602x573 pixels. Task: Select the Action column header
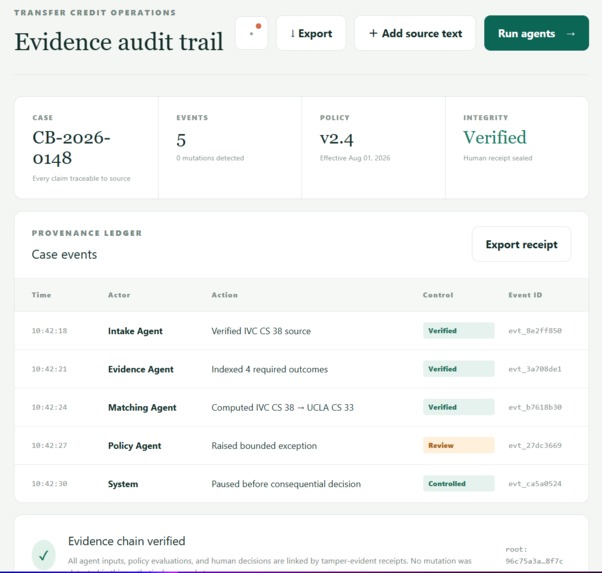(225, 295)
